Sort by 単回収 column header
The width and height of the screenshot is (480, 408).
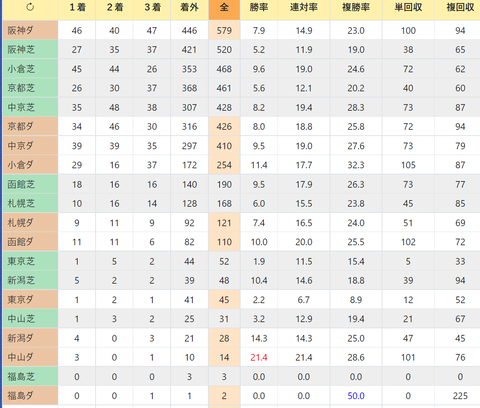408,8
